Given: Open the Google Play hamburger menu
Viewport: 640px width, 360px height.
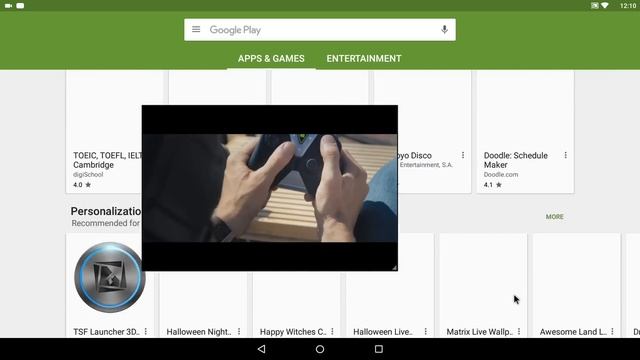Looking at the screenshot, I should [196, 29].
